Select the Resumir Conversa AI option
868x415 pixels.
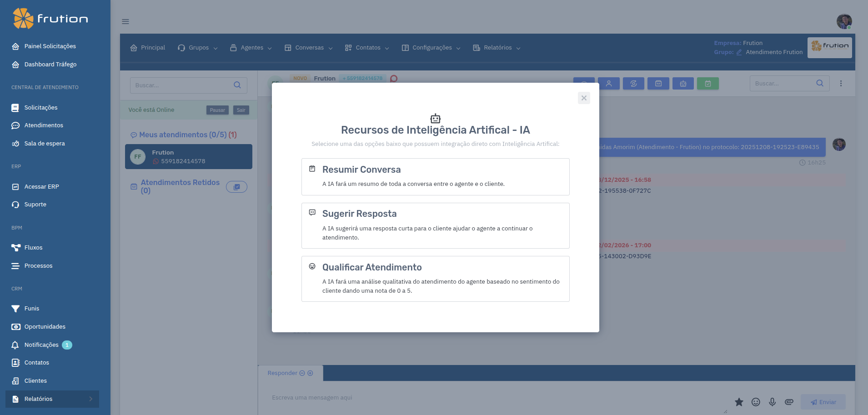[435, 177]
